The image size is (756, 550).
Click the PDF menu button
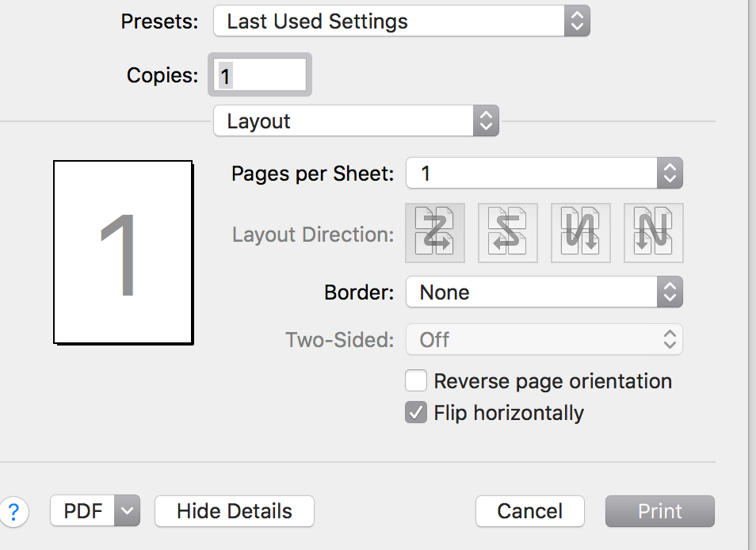(83, 512)
